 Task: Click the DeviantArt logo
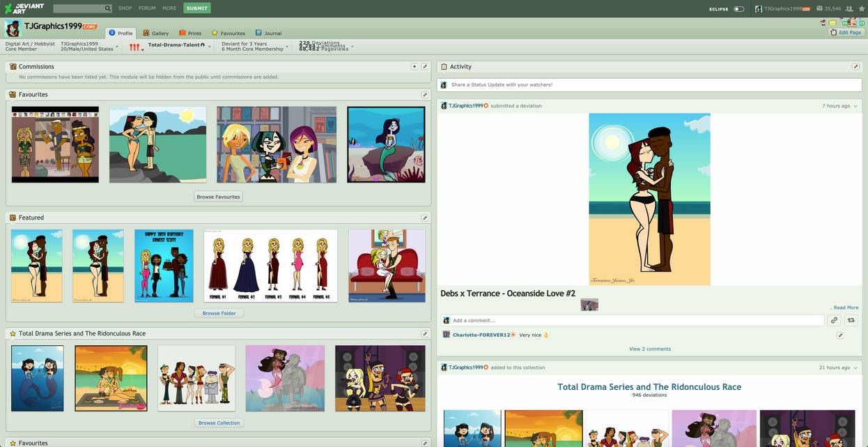pyautogui.click(x=24, y=8)
